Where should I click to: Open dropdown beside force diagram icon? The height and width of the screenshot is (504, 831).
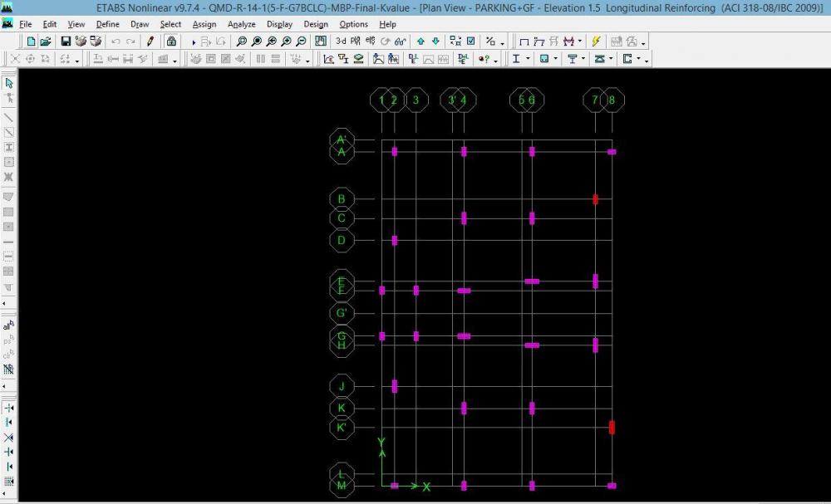tap(579, 42)
